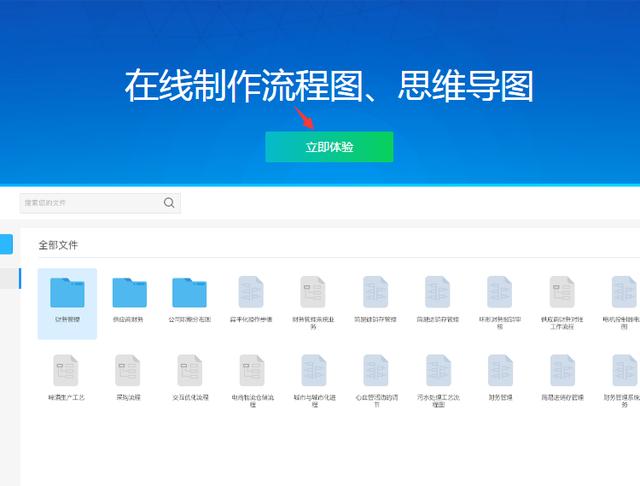This screenshot has width=640, height=486.
Task: Open the 污水处理工艺流程图 file
Action: tap(438, 371)
